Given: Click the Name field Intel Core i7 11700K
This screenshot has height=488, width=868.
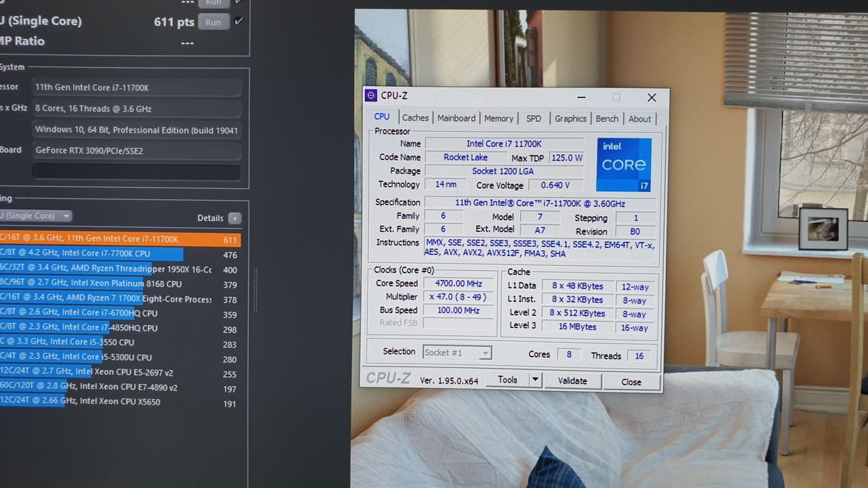Looking at the screenshot, I should pyautogui.click(x=504, y=144).
